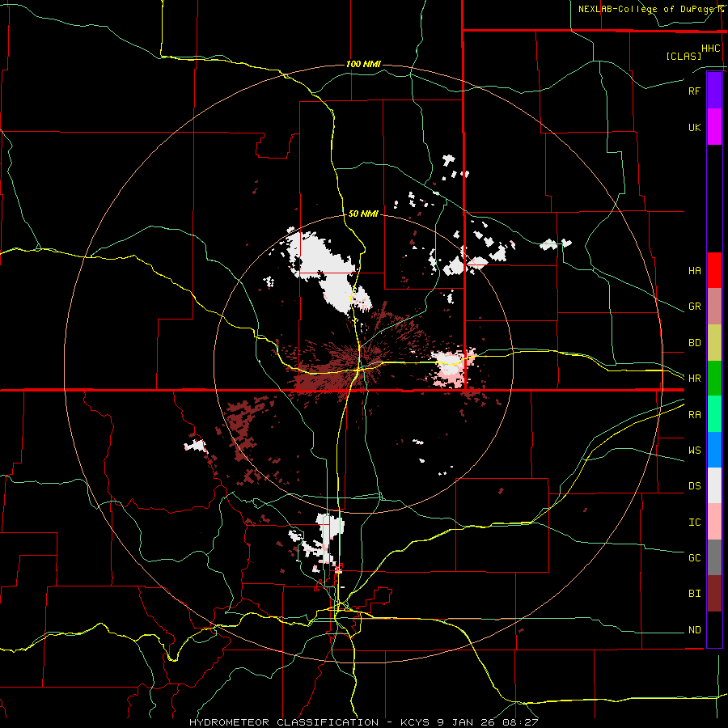
Task: Pick the WS blue legend swatch
Action: pos(714,450)
